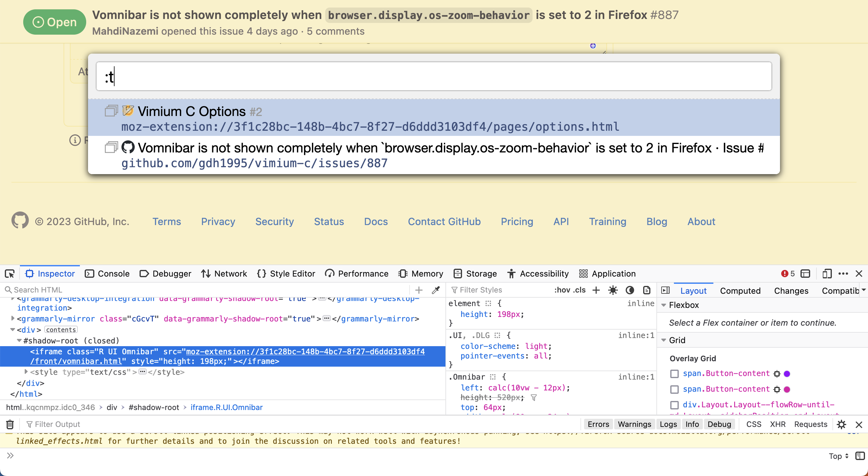
Task: Collapse the Flexbox section
Action: [x=664, y=305]
